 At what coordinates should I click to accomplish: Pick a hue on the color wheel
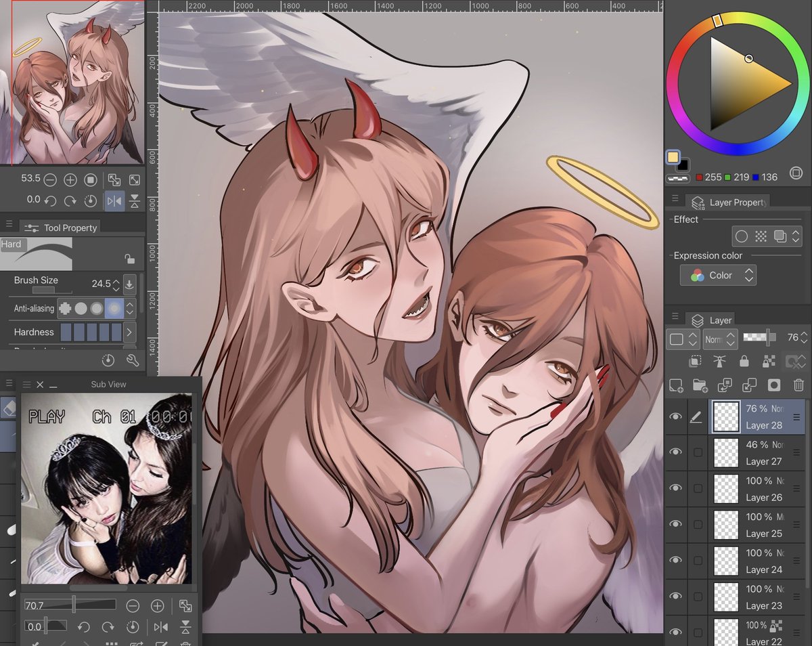[x=736, y=83]
